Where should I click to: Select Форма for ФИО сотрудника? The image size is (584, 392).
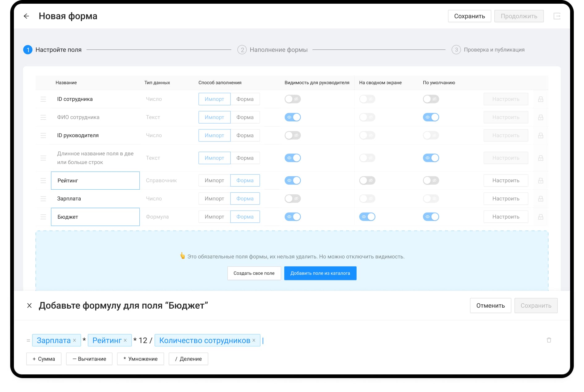[x=245, y=117]
